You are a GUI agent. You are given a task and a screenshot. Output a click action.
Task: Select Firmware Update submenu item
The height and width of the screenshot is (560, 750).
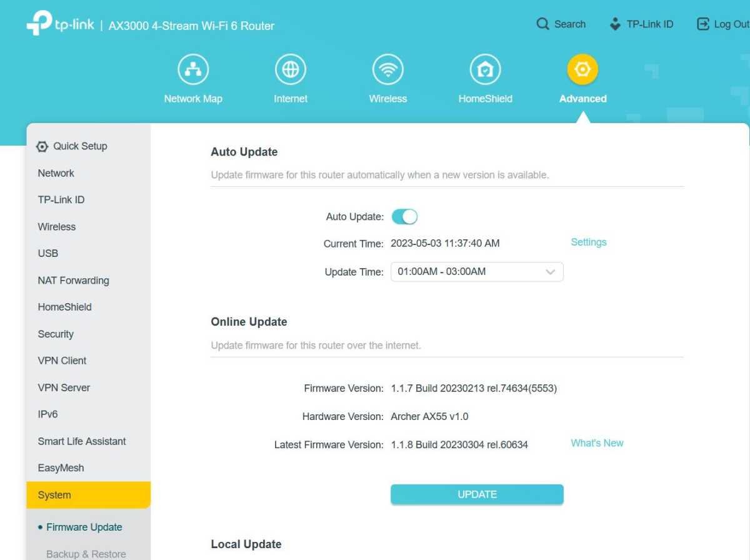[84, 527]
